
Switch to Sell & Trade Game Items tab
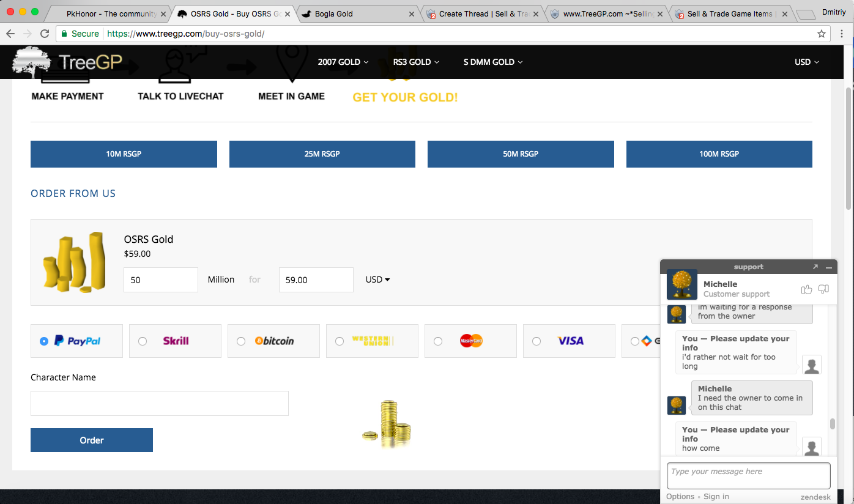731,13
